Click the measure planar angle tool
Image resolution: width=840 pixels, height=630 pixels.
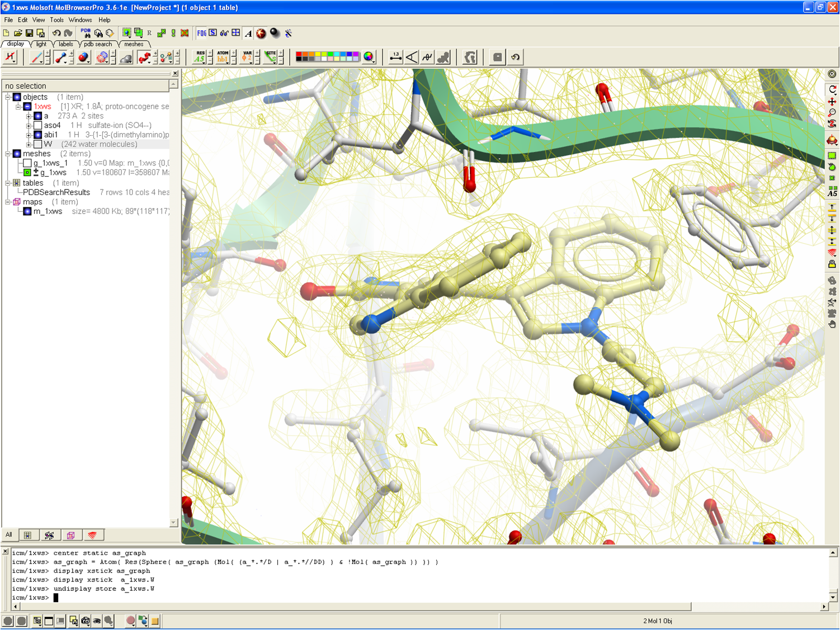[x=412, y=57]
